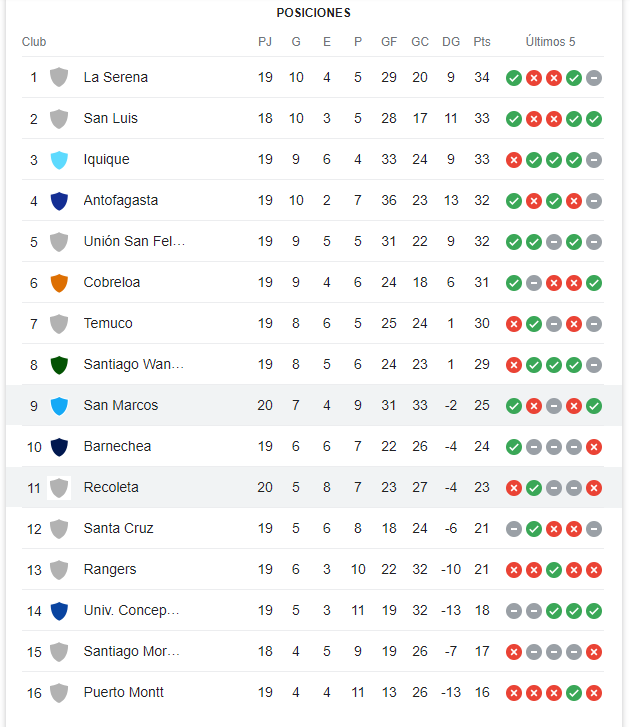Viewport: 630px width, 727px height.
Task: Click the DG column header
Action: (451, 42)
